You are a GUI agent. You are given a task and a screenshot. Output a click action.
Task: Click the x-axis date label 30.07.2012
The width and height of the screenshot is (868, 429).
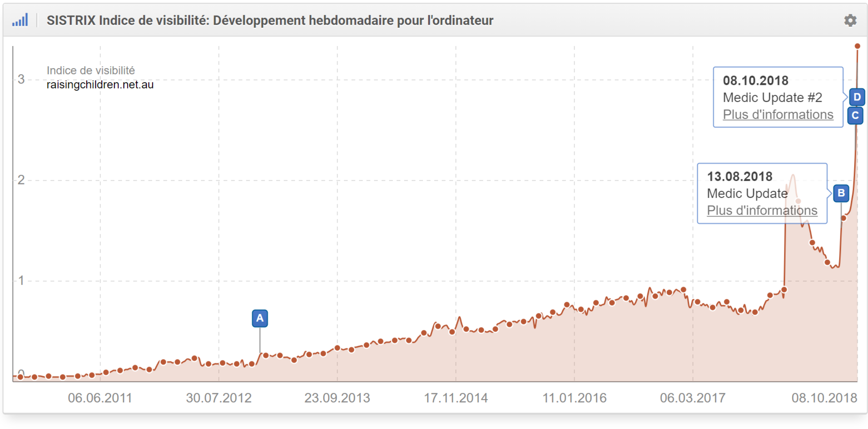219,398
